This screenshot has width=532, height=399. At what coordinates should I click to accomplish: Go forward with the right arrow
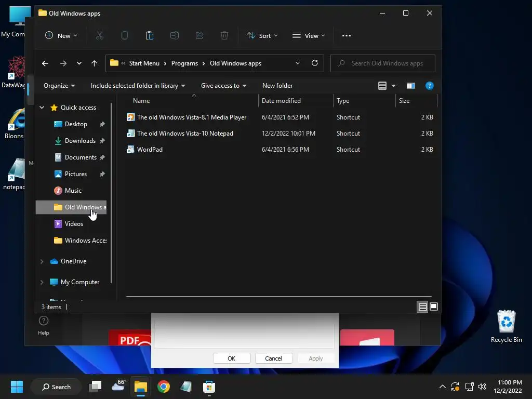63,63
